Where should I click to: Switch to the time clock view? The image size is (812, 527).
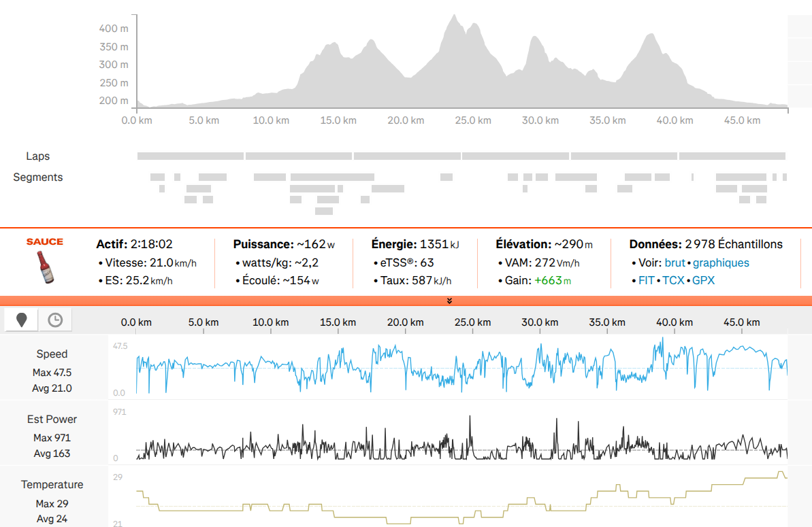55,320
